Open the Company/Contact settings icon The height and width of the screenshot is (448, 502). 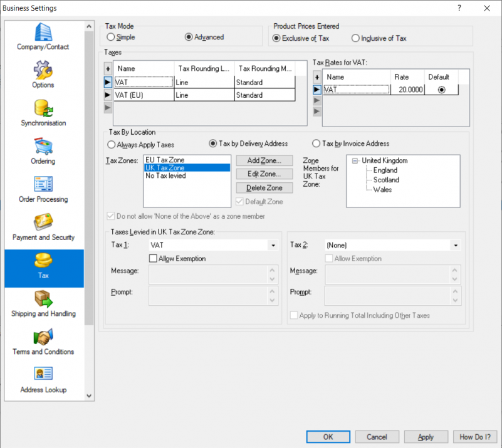click(43, 33)
